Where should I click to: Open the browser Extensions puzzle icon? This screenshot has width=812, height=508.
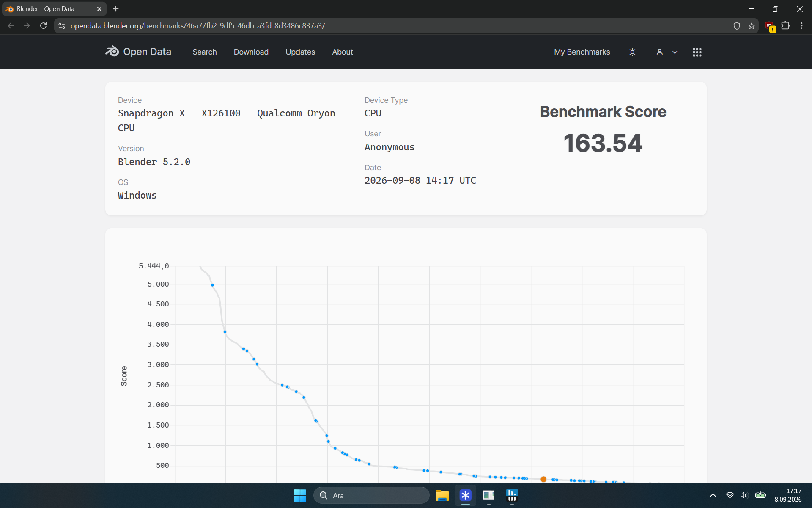[785, 26]
